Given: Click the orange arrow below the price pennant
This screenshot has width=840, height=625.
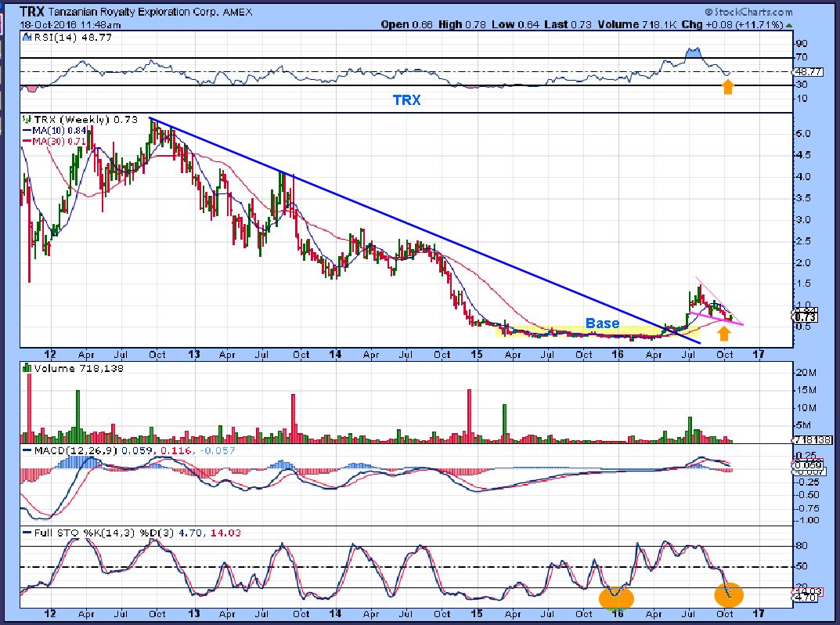Looking at the screenshot, I should [723, 334].
